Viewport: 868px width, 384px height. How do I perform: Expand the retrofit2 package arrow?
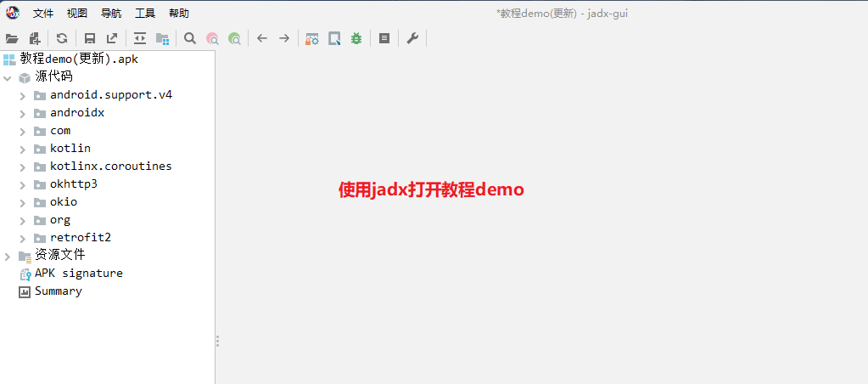click(23, 238)
